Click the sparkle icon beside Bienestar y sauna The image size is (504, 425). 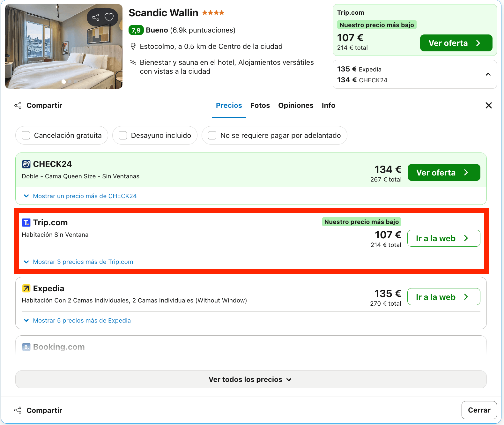pyautogui.click(x=133, y=62)
